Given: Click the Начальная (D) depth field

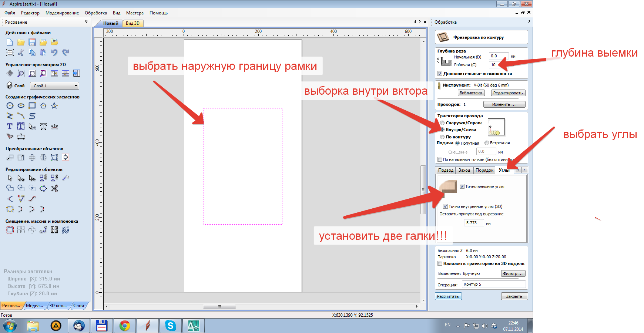Looking at the screenshot, I should (x=499, y=56).
